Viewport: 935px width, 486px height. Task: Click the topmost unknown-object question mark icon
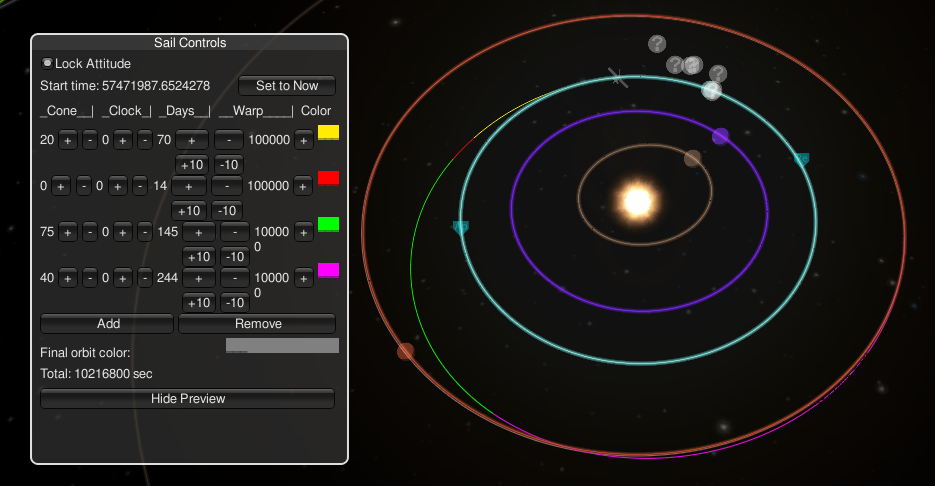[x=657, y=44]
